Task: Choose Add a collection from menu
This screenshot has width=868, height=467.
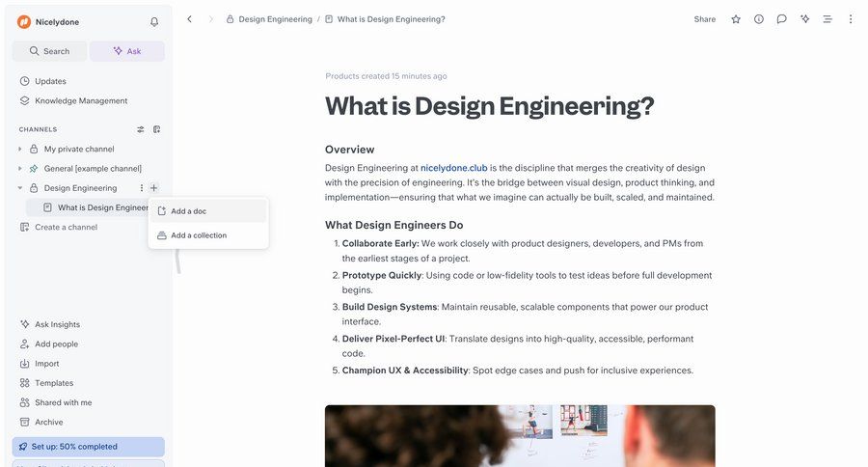Action: click(x=199, y=235)
